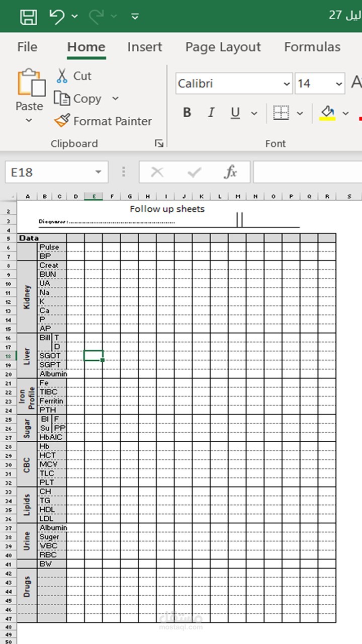Expand fill color palette arrow
Viewport: 362px width, 644px height.
click(x=345, y=113)
